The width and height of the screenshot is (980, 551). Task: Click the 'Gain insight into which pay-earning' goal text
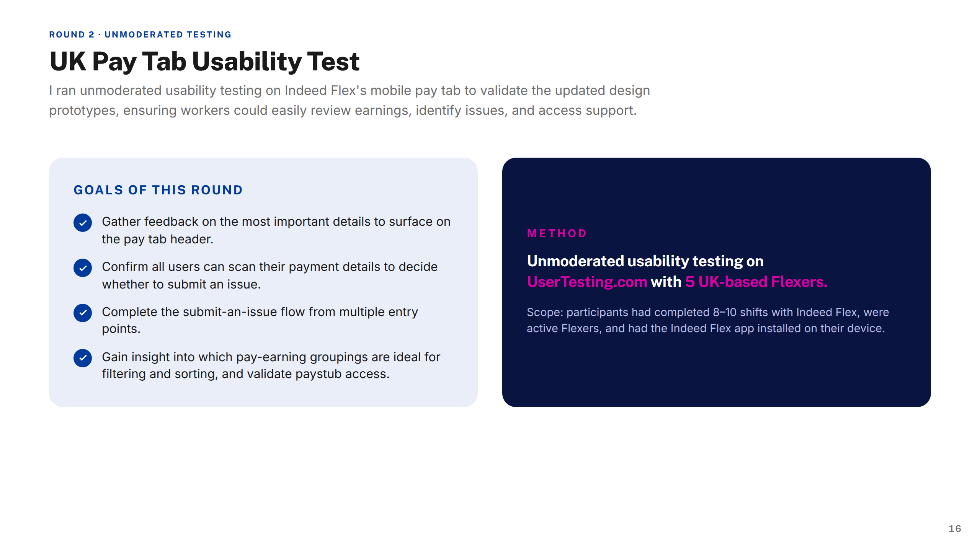point(271,365)
